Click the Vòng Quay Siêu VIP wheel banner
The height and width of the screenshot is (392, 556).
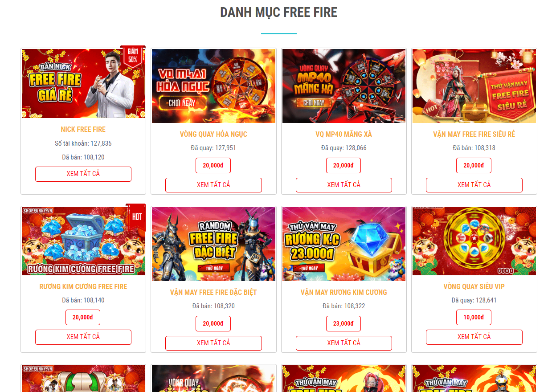pyautogui.click(x=474, y=241)
